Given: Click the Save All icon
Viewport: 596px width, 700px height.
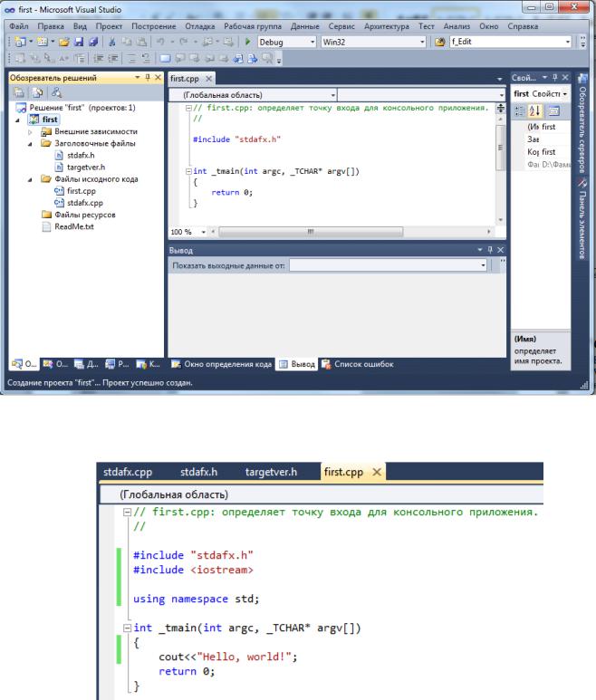Looking at the screenshot, I should coord(93,42).
